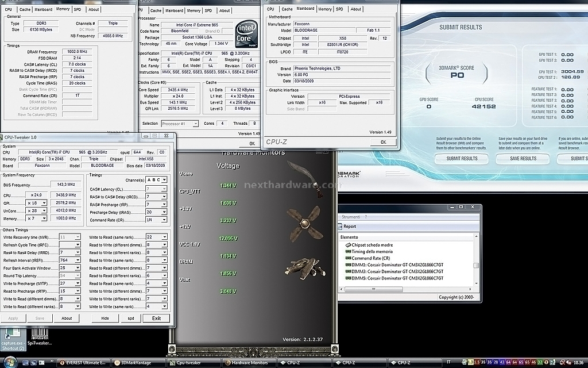588x368 pixels.
Task: Click the IT language indicator on taskbar
Action: (449, 362)
